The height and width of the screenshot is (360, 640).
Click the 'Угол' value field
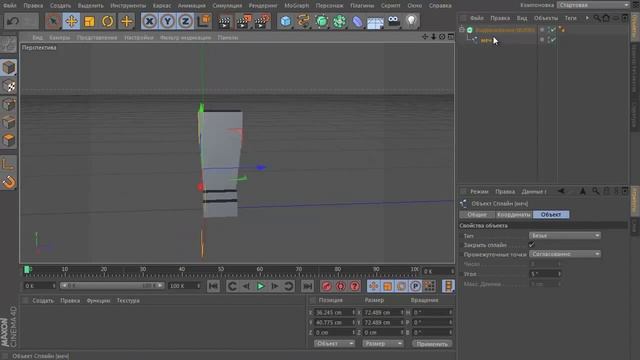(545, 274)
